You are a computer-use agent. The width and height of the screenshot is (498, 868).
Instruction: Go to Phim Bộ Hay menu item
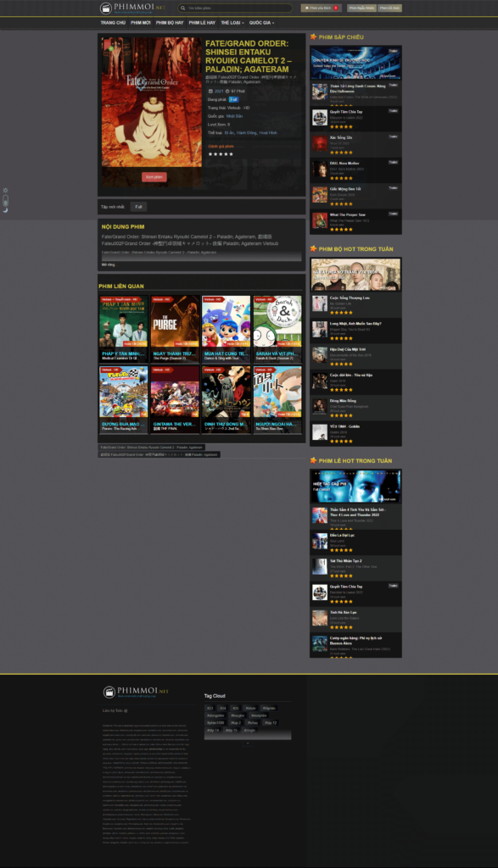170,23
